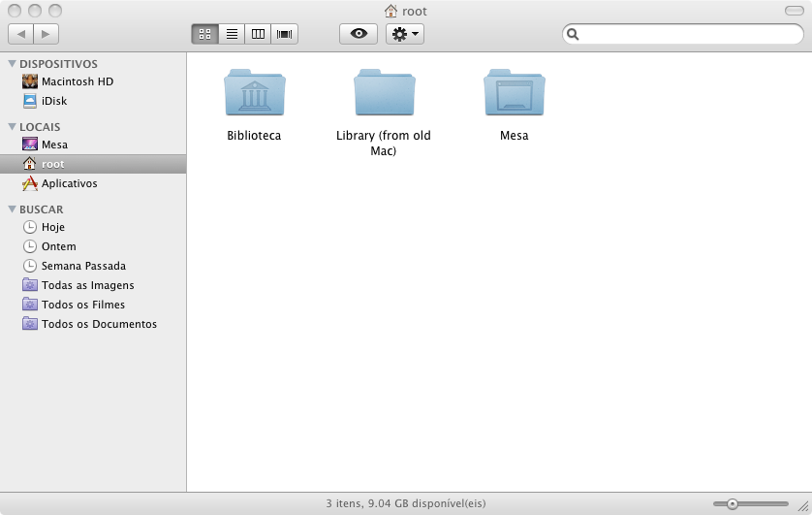Click the status bar item count text
The height and width of the screenshot is (515, 812).
[x=405, y=503]
